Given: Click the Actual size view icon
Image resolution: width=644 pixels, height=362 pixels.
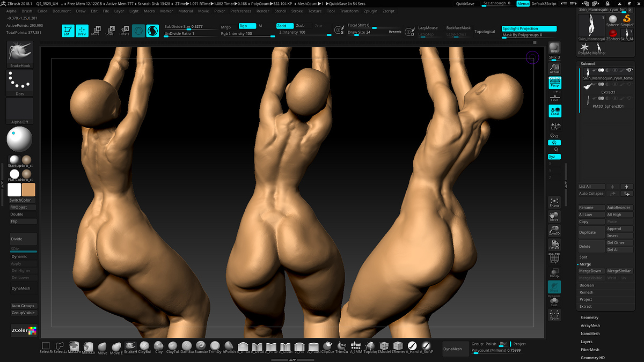Looking at the screenshot, I should click(x=554, y=68).
